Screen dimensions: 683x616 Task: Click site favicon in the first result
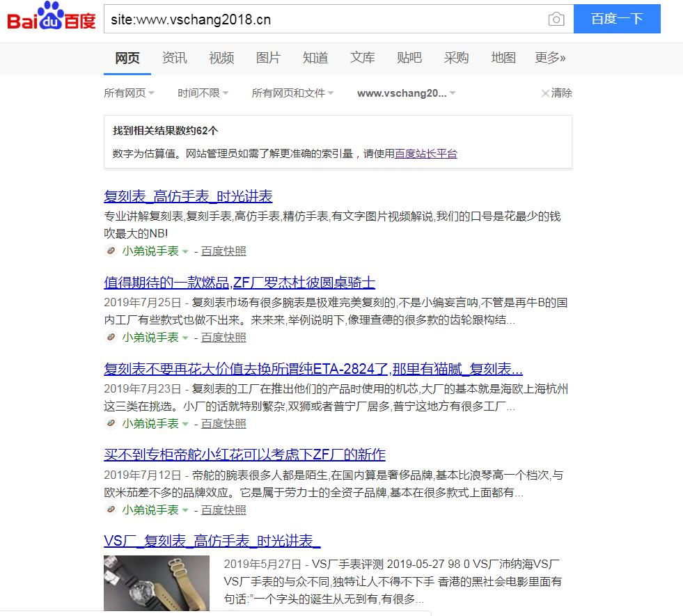111,251
